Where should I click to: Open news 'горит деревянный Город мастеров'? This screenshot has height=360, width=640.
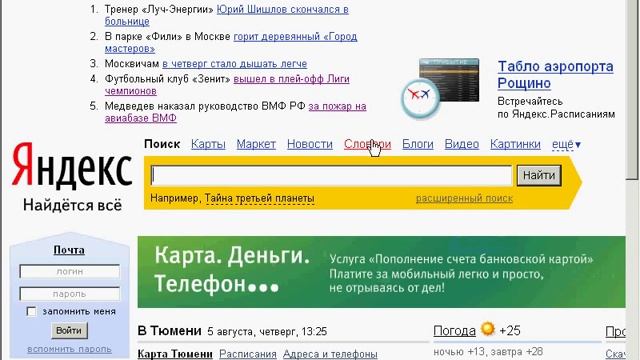(231, 42)
